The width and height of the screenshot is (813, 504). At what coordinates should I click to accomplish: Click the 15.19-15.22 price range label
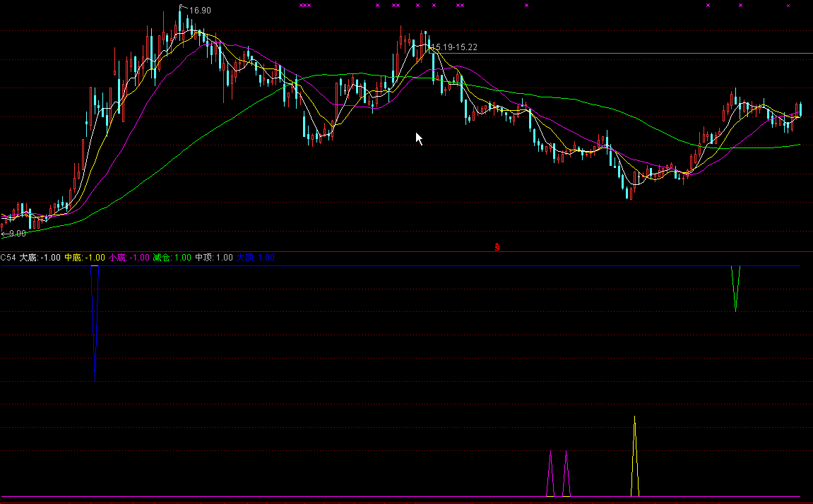click(454, 47)
